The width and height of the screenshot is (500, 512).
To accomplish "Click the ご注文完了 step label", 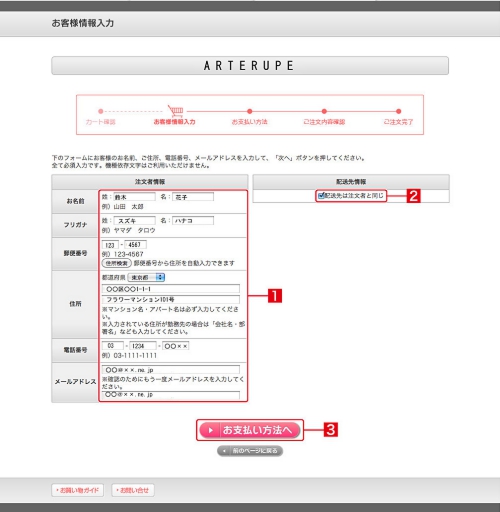I will [x=398, y=122].
